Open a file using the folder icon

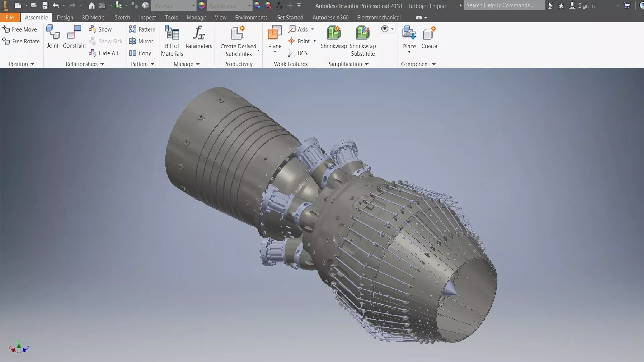coord(34,5)
